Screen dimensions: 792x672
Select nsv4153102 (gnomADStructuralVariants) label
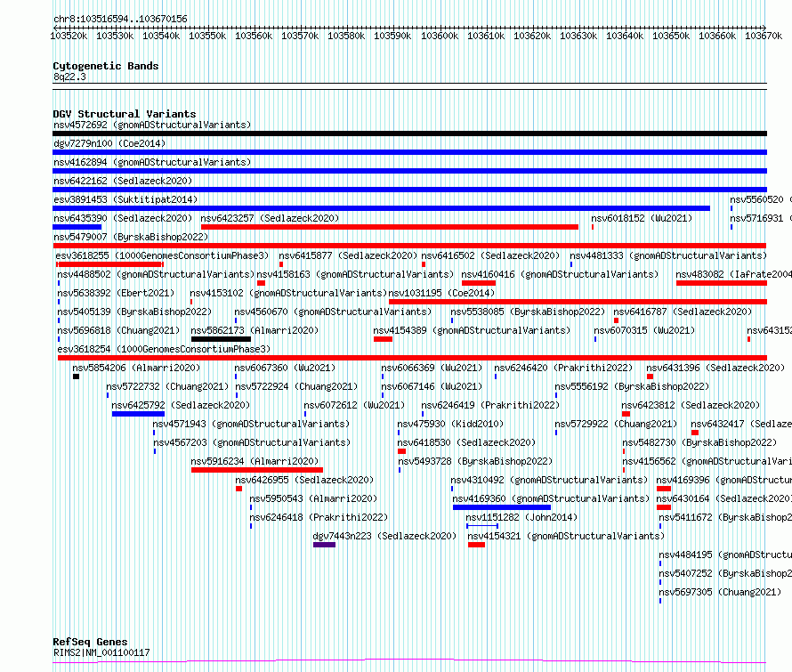[x=288, y=293]
